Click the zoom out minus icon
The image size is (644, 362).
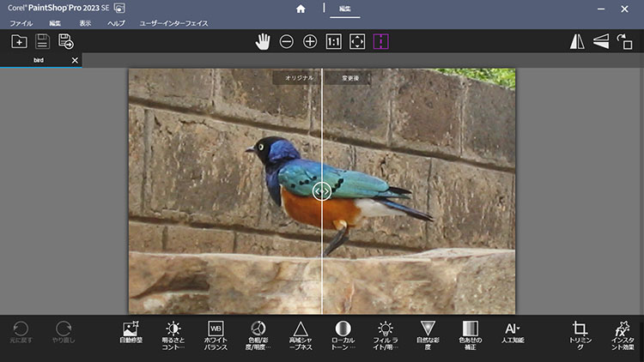click(286, 41)
